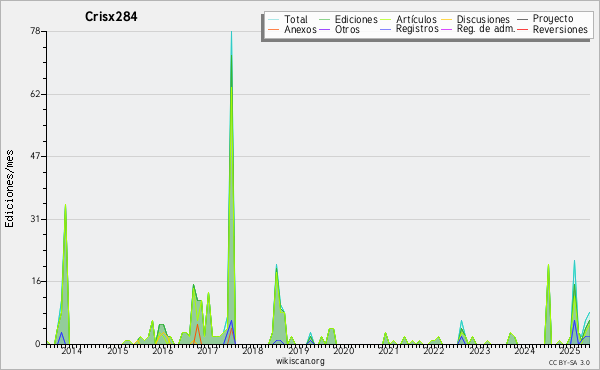Select the Anexos legend entry
The image size is (600, 370).
tap(292, 29)
